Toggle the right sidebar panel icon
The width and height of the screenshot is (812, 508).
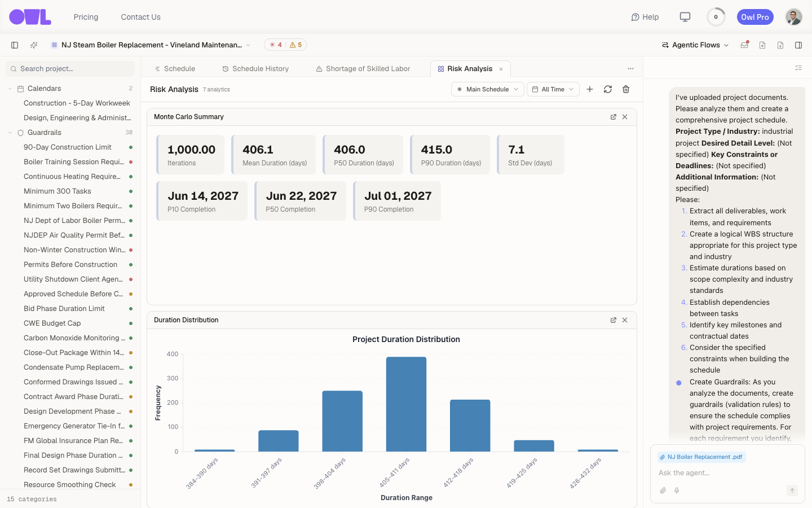pos(798,45)
